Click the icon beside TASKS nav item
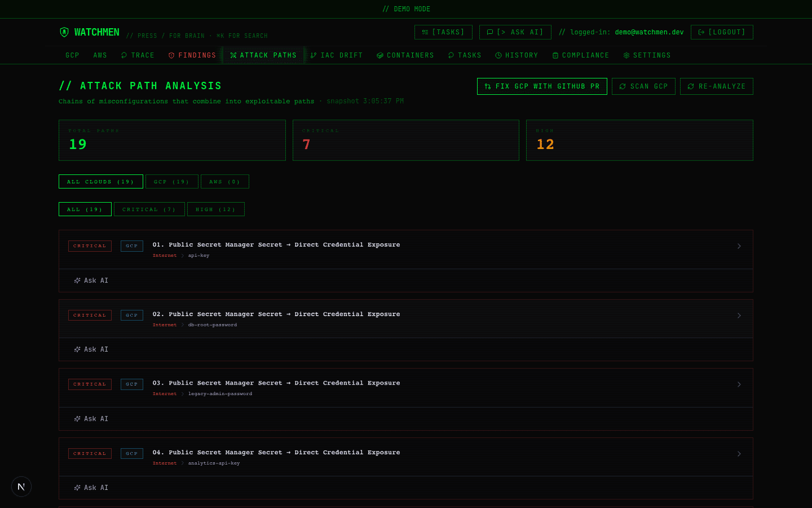 [451, 55]
